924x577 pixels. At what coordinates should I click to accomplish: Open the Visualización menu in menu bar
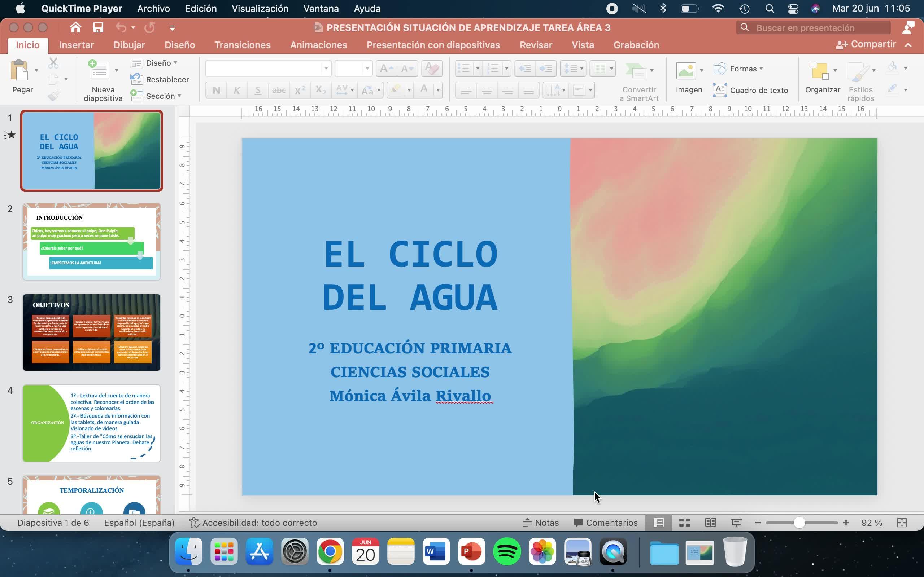click(260, 8)
